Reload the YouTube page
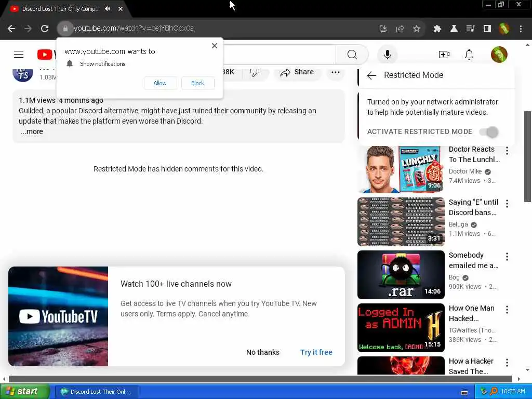 coord(45,29)
